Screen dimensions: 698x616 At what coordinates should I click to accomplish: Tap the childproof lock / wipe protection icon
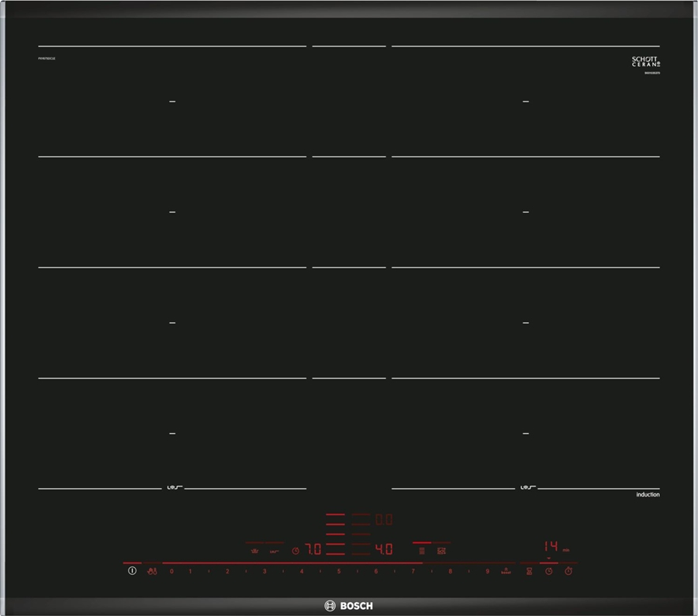[x=153, y=571]
